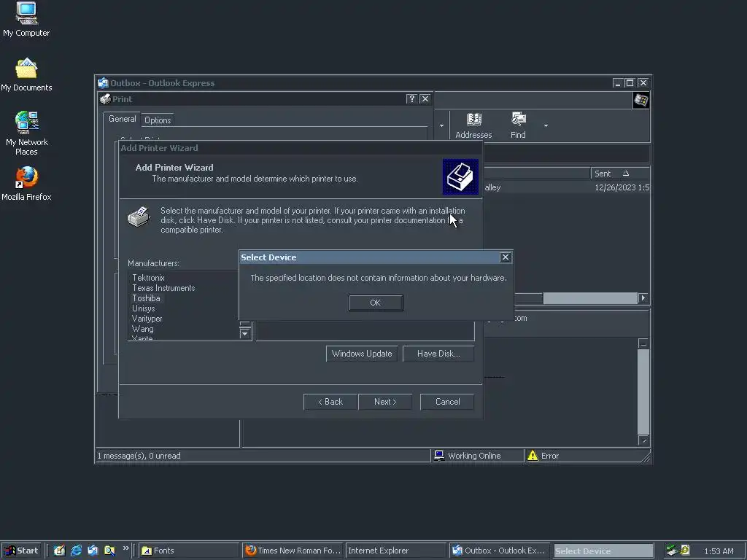Open My Documents desktop icon
This screenshot has height=560, width=747.
tap(26, 75)
